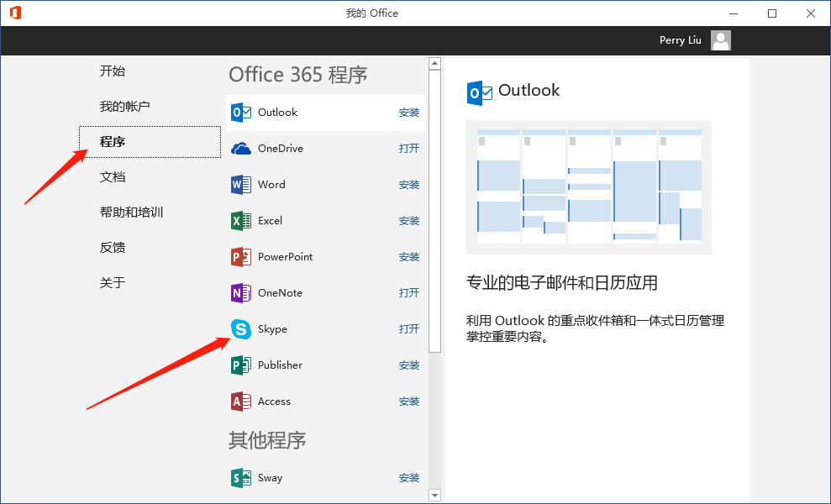The image size is (831, 504).
Task: Select the Outlook text label in the list
Action: (x=278, y=113)
